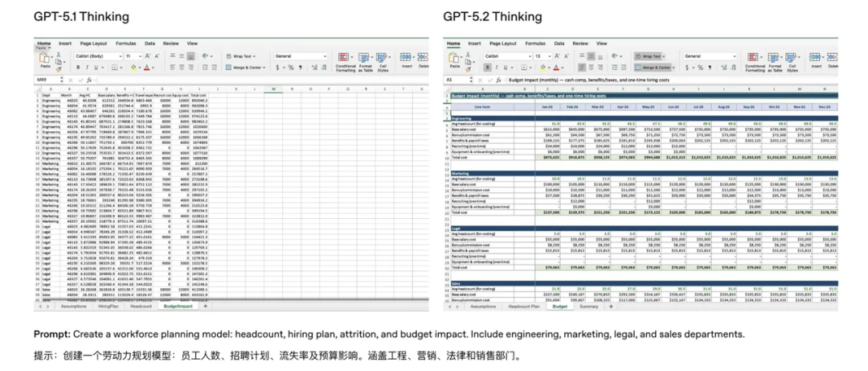Select the HiringPlan sheet tab
Viewport: 868px width, 371px height.
tap(107, 307)
